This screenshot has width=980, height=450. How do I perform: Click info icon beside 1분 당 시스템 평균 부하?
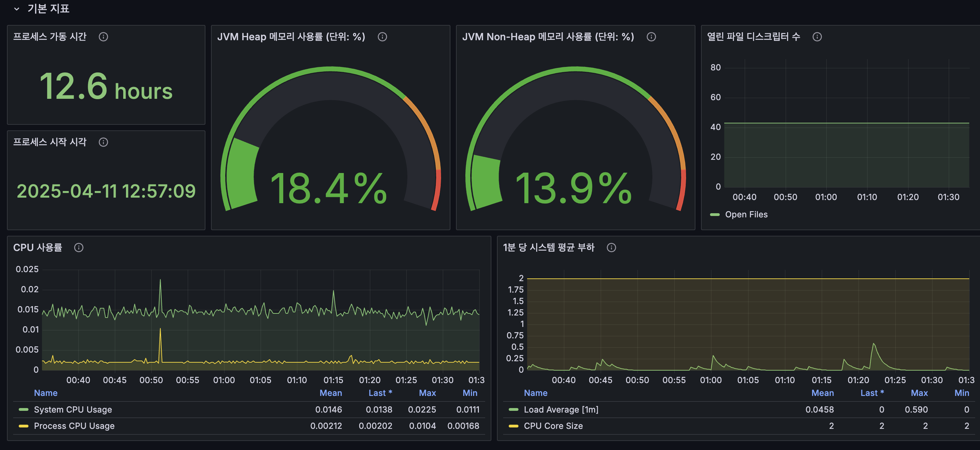(611, 248)
